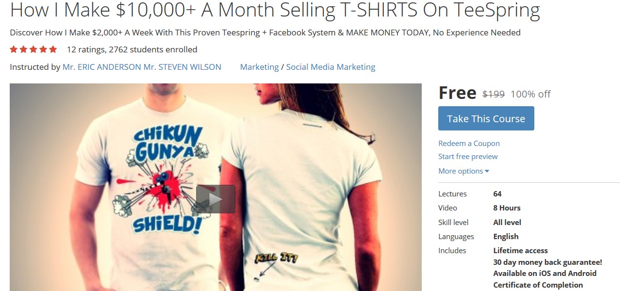This screenshot has width=644, height=291.
Task: Click the course title heading
Action: [x=275, y=10]
